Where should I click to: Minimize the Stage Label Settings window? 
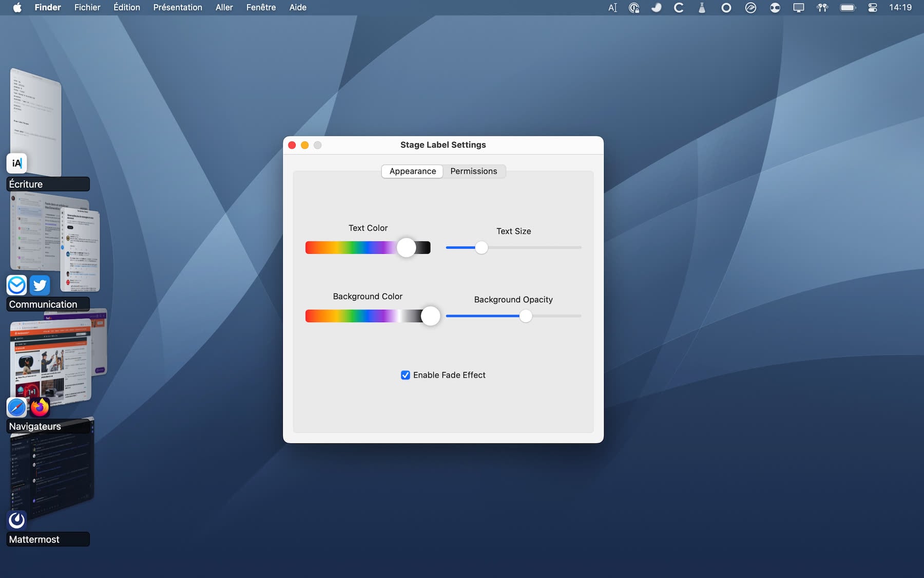(x=305, y=145)
